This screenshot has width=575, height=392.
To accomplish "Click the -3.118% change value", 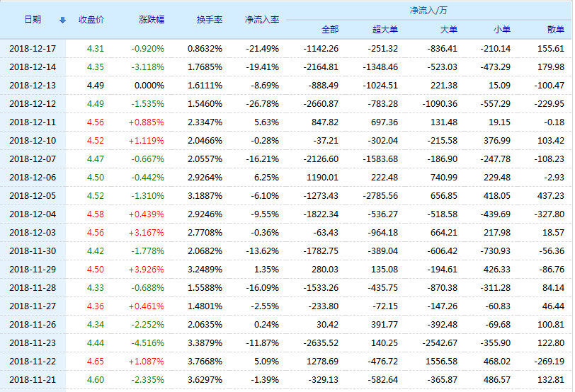I will pos(148,67).
